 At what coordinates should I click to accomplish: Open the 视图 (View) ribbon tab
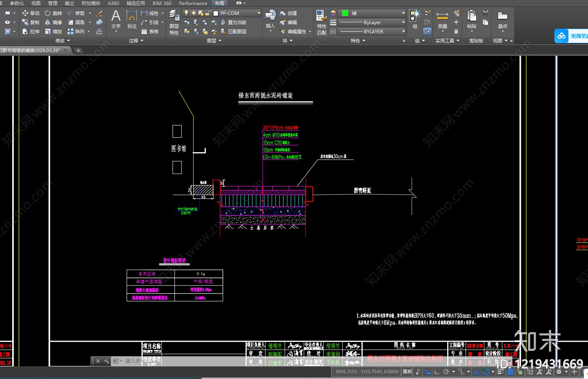pos(36,3)
